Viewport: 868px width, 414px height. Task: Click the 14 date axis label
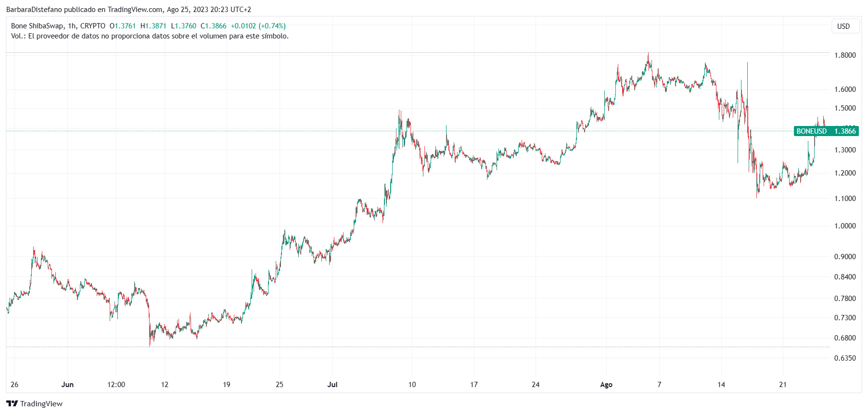(x=721, y=385)
